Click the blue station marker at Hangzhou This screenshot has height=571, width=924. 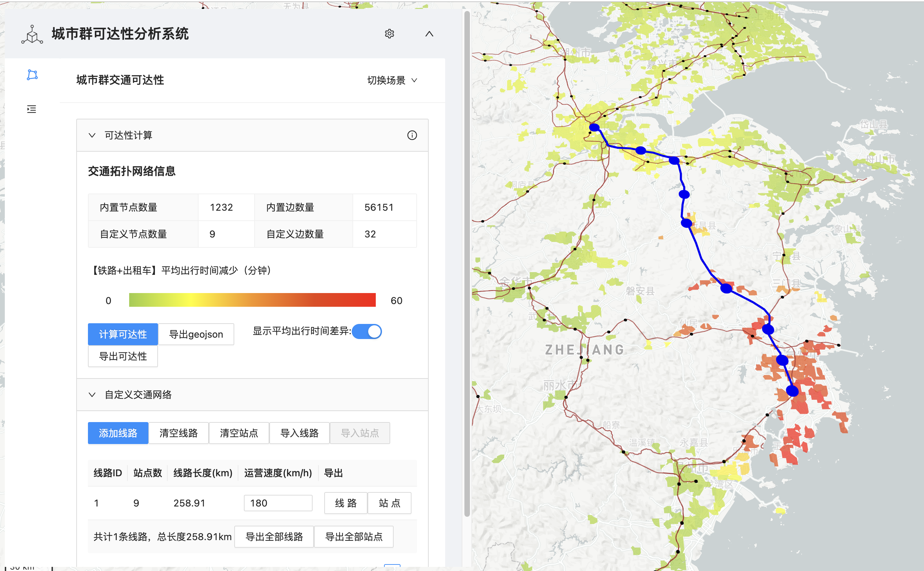click(x=595, y=127)
